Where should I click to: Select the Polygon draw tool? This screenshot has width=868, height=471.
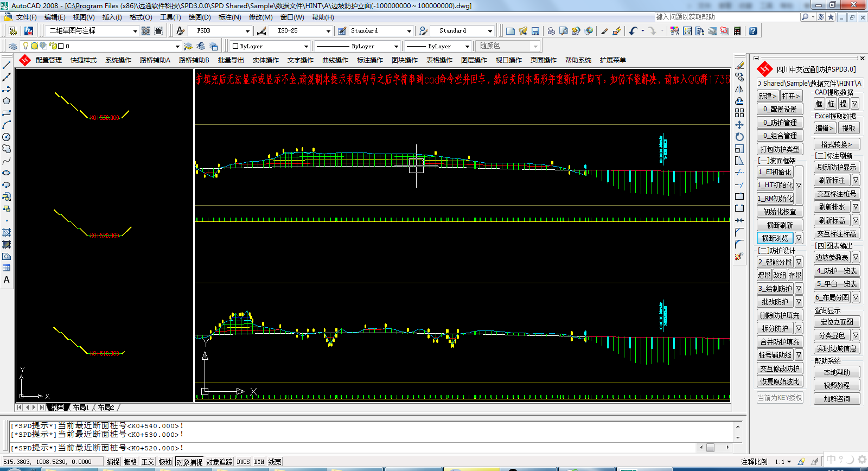click(x=7, y=101)
